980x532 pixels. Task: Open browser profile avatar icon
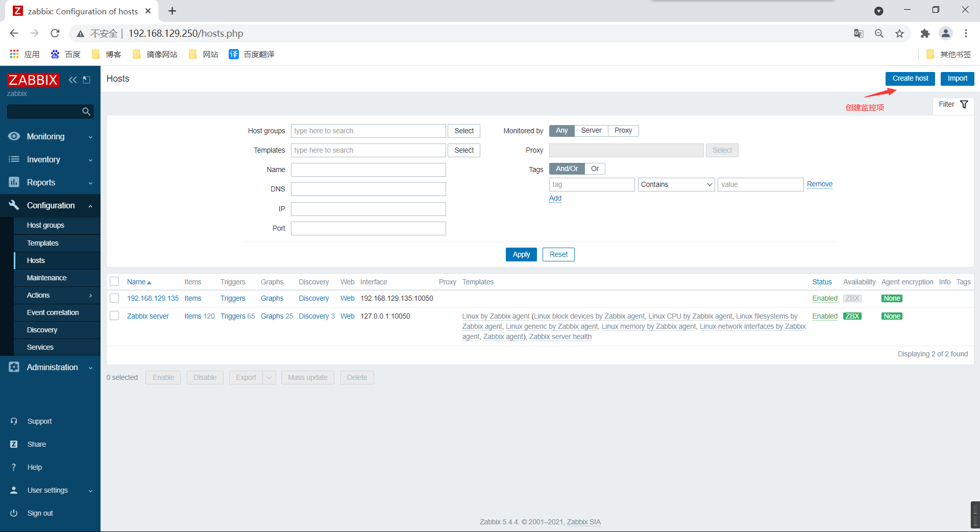point(946,33)
